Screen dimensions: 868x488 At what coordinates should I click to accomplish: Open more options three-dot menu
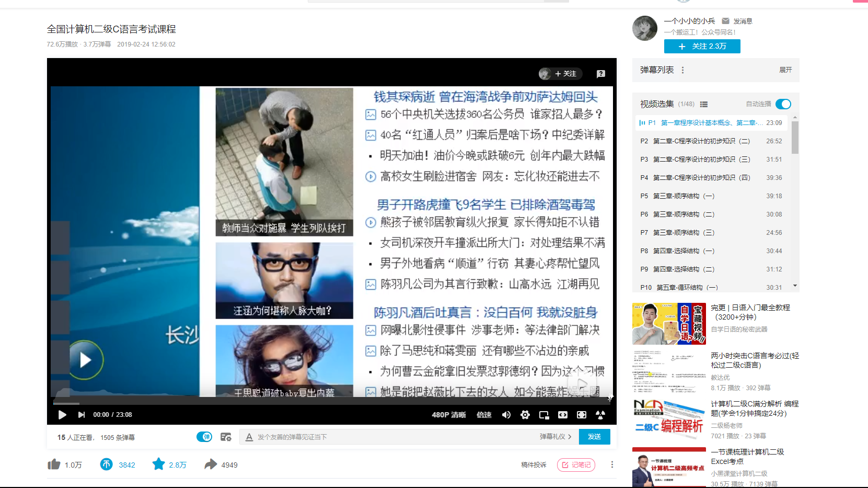(x=612, y=464)
